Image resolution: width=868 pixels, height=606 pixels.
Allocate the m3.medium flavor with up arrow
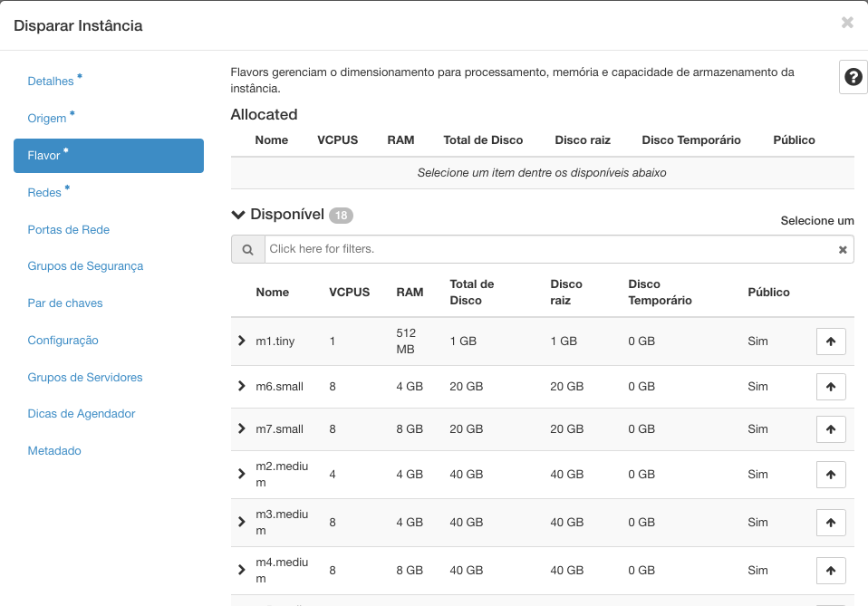click(831, 523)
